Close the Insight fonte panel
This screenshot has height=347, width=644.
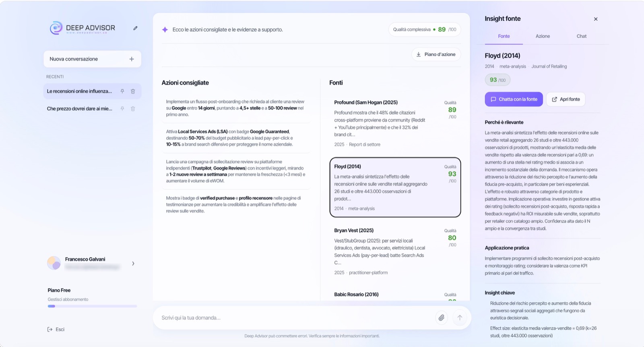click(596, 19)
